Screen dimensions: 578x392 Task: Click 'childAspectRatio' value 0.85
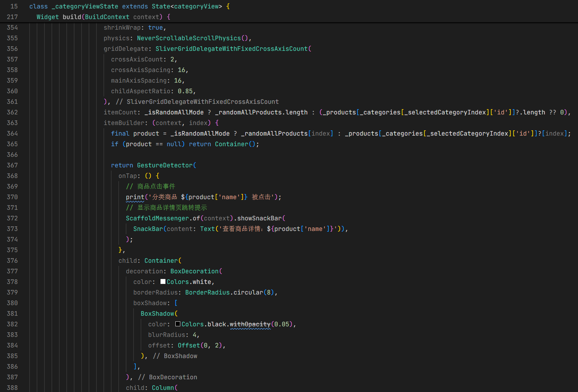[x=185, y=91]
